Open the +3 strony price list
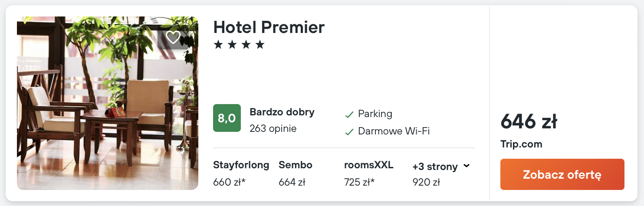The height and width of the screenshot is (206, 644). pos(435,167)
